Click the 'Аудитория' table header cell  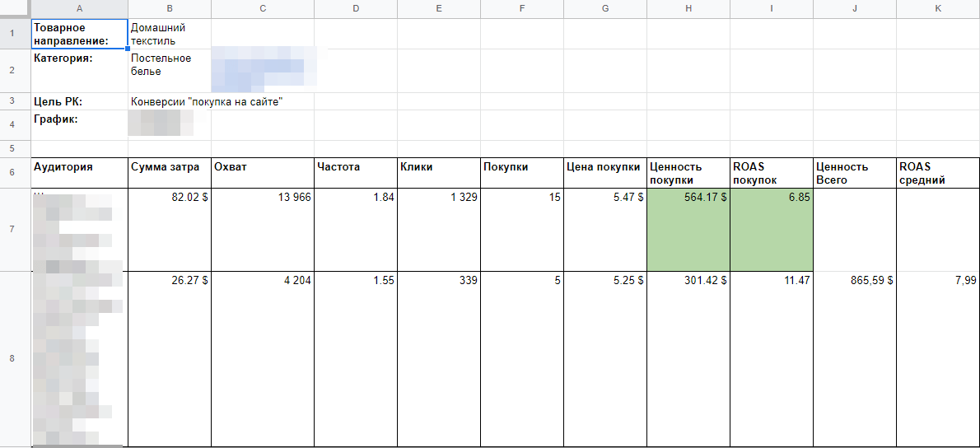[79, 172]
